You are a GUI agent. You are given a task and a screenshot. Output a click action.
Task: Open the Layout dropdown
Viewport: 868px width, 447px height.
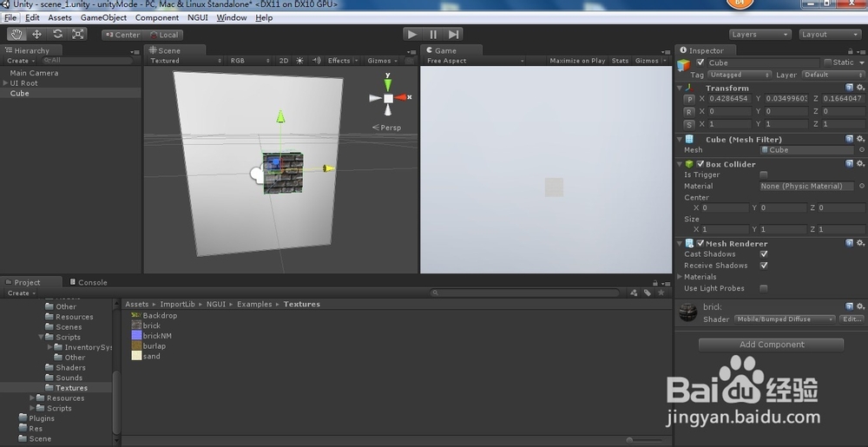pos(830,35)
